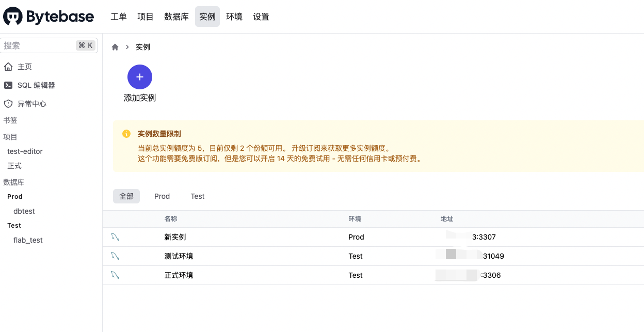Click the blue plus add instance button

click(x=140, y=77)
